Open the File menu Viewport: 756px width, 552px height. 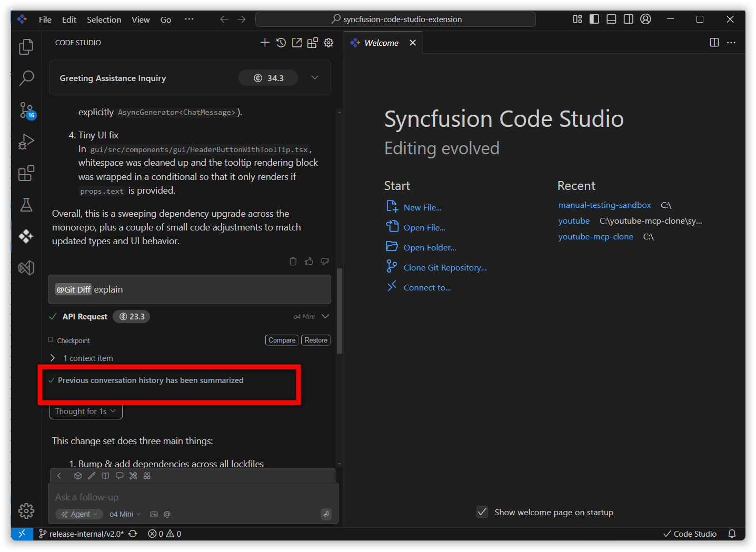(x=45, y=19)
